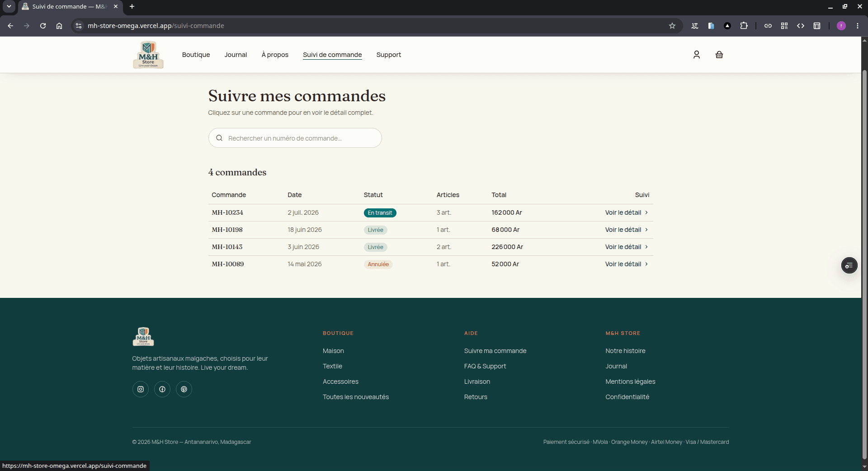The height and width of the screenshot is (471, 868).
Task: Open Retours footer link
Action: pyautogui.click(x=476, y=397)
